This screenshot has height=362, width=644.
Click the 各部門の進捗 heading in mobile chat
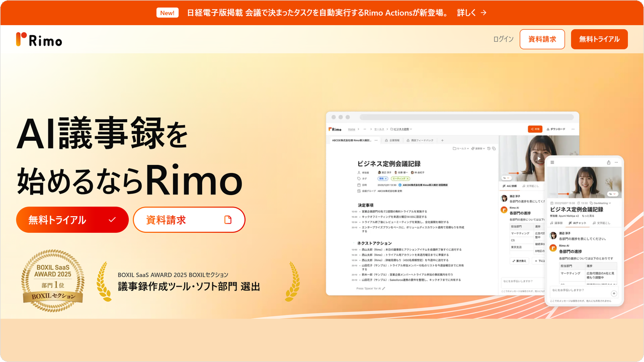tap(571, 251)
